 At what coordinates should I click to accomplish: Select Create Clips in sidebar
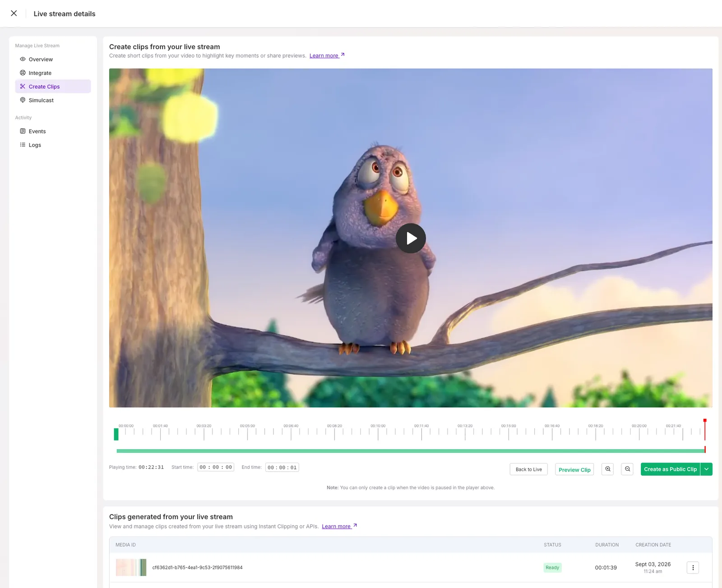pyautogui.click(x=53, y=87)
